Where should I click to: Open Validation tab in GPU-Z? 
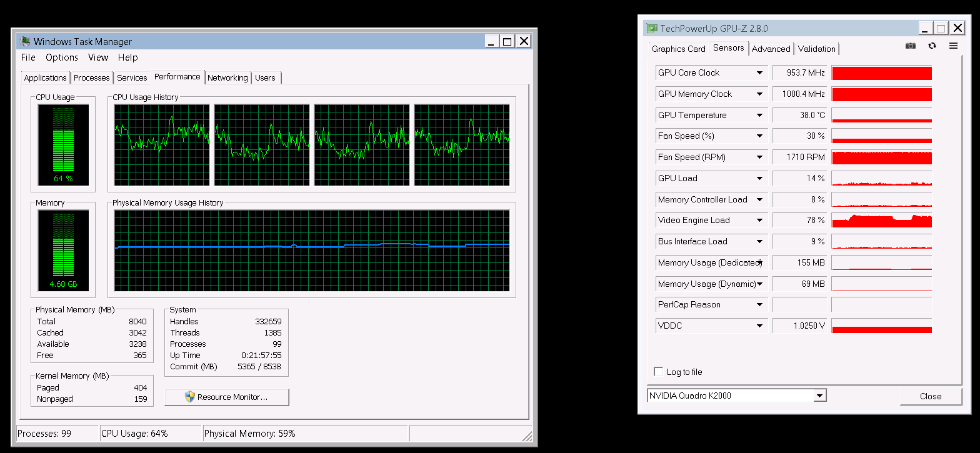pyautogui.click(x=817, y=49)
